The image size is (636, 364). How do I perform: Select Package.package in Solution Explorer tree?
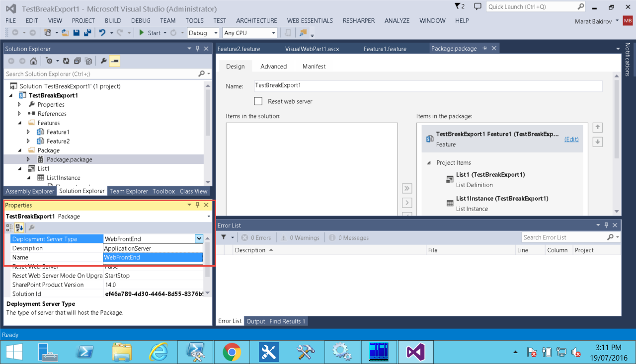pyautogui.click(x=69, y=159)
